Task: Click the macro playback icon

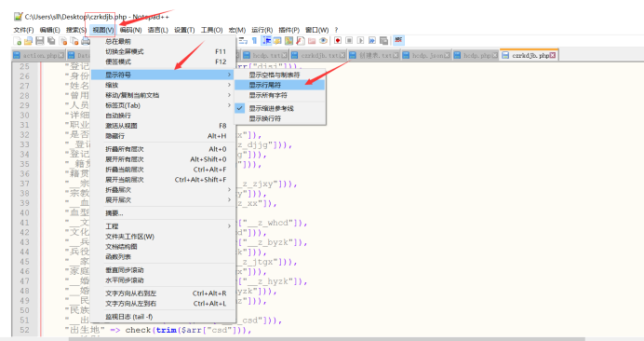Action: click(360, 41)
